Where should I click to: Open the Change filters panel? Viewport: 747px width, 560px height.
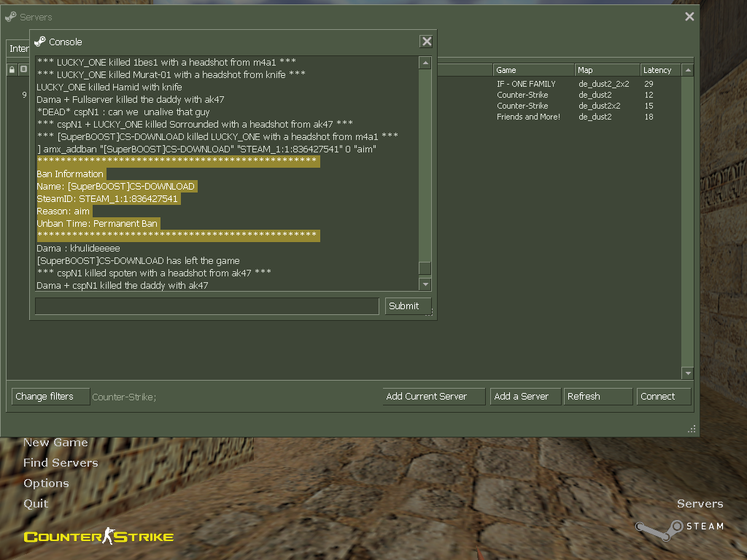pos(50,397)
